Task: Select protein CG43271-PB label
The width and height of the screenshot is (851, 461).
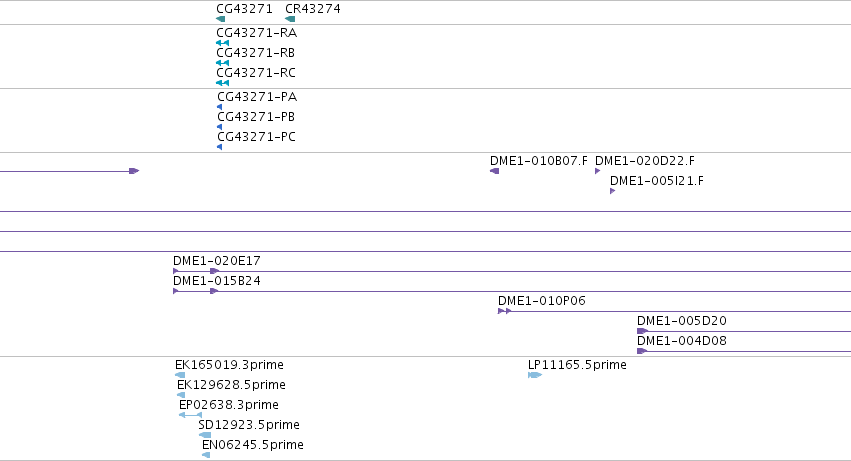Action: tap(256, 117)
